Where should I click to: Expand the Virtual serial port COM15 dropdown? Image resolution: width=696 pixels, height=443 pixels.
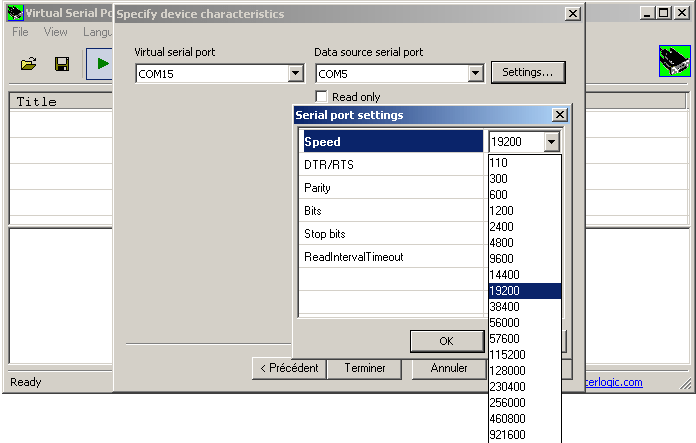tap(296, 73)
